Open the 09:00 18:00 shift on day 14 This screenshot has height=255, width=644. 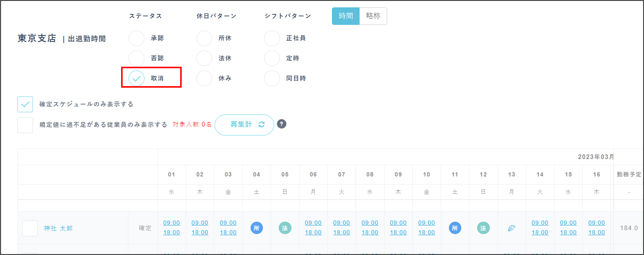click(540, 227)
